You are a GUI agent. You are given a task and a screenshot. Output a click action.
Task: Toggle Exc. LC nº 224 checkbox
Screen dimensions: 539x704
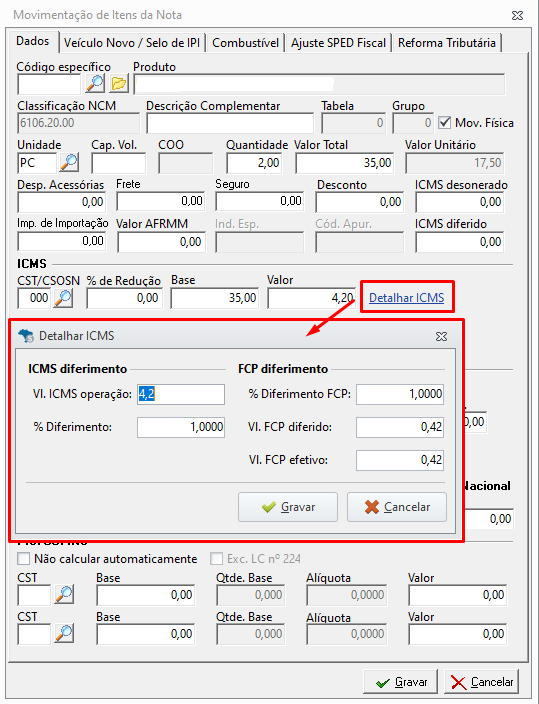pyautogui.click(x=216, y=559)
